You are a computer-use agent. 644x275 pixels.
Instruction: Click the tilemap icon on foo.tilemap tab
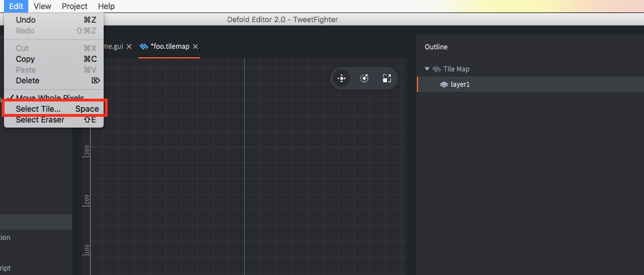(x=144, y=46)
